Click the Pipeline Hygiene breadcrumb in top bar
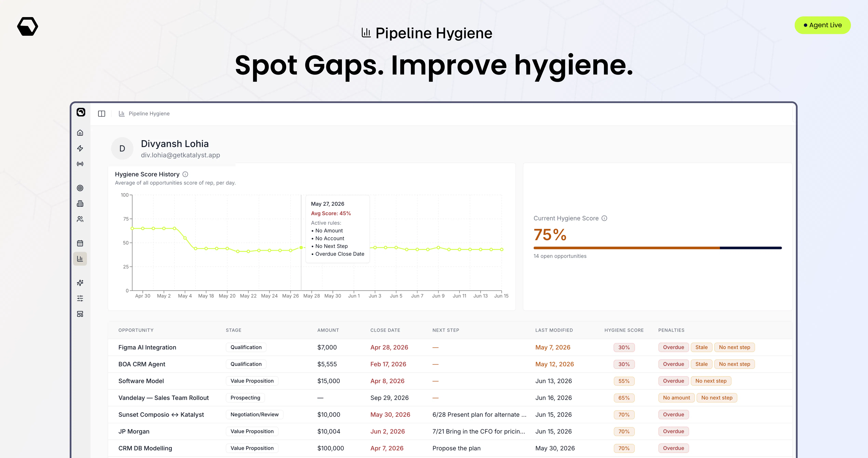Image resolution: width=868 pixels, height=458 pixels. pyautogui.click(x=144, y=114)
